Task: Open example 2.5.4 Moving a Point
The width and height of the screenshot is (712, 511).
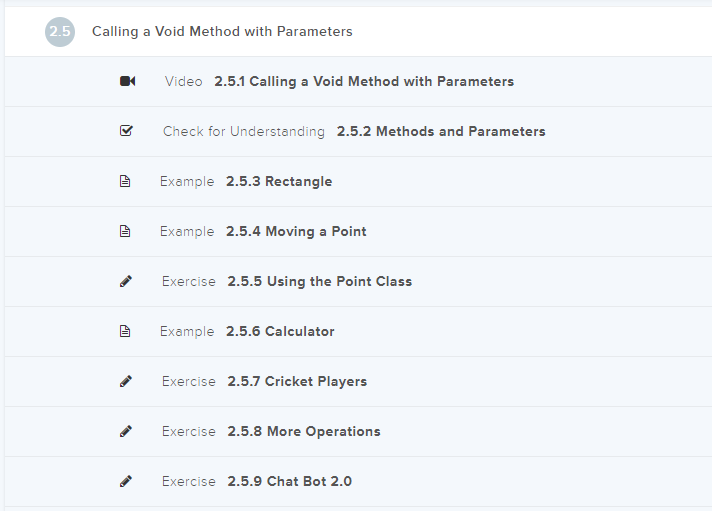Action: pos(295,231)
